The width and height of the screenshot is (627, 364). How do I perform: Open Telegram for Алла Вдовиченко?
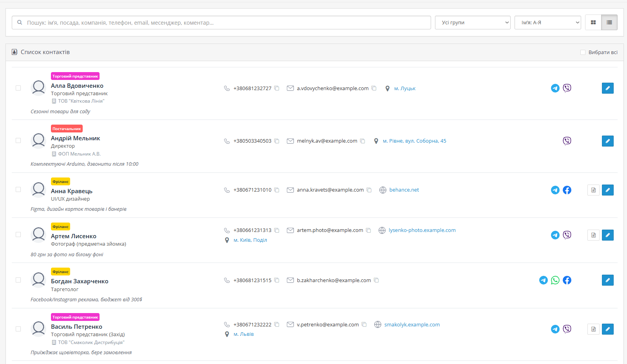pyautogui.click(x=555, y=88)
